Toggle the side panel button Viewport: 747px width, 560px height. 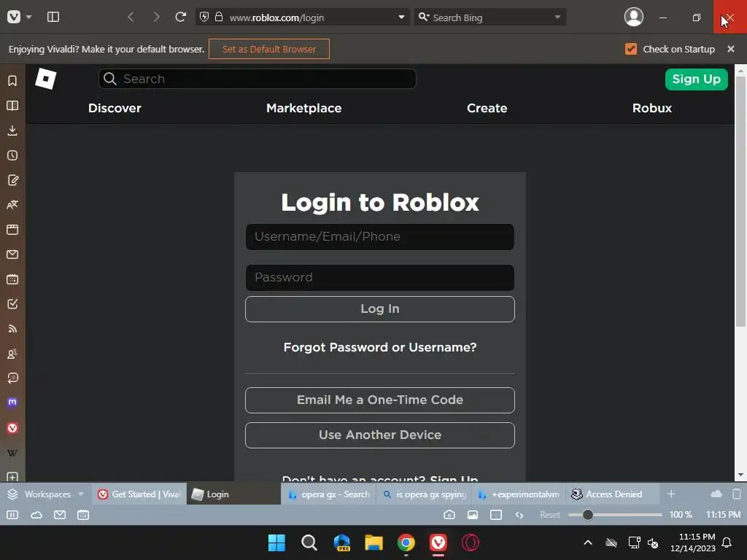[53, 17]
